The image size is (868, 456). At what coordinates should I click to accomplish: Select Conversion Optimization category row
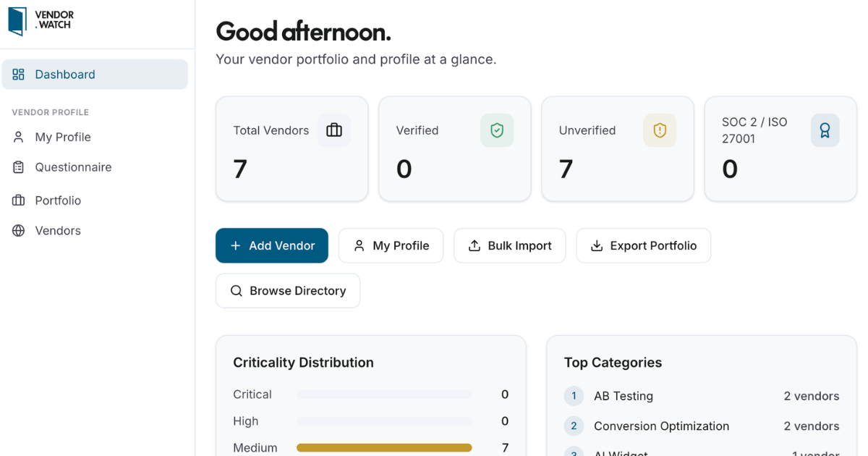(x=661, y=426)
